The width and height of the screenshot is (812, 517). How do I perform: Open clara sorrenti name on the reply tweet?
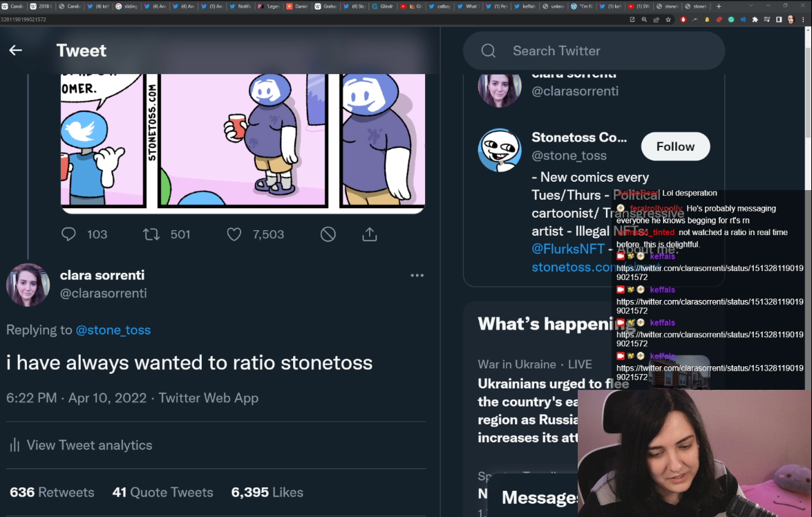pos(102,275)
